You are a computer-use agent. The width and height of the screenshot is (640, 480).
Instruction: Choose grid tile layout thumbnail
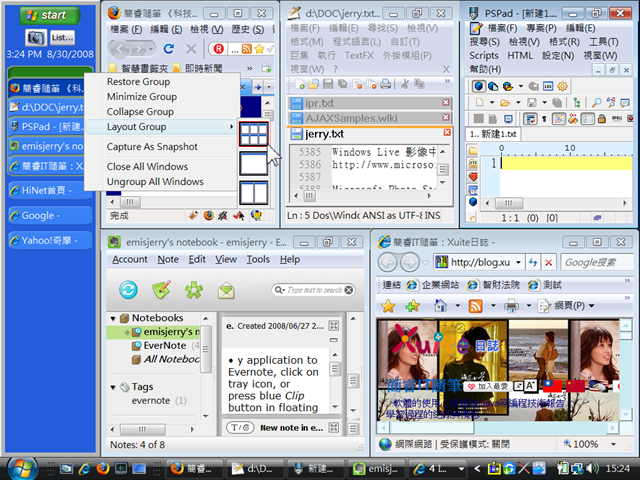(x=253, y=134)
